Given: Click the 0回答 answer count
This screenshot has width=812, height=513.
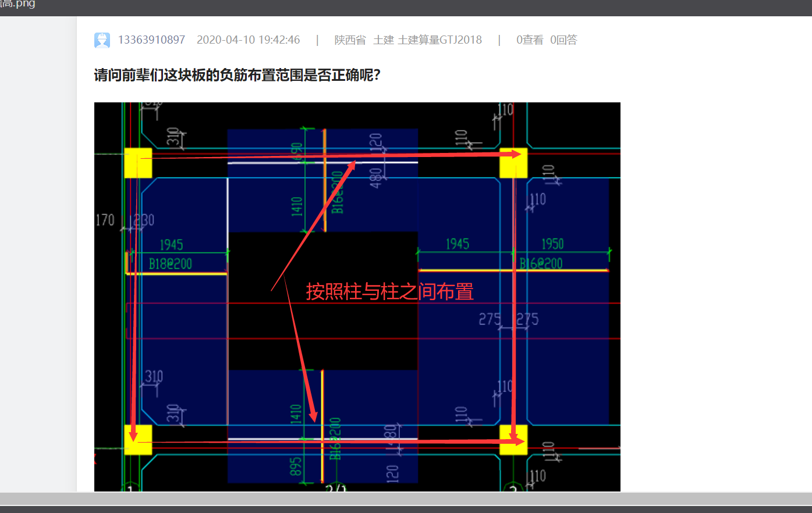Looking at the screenshot, I should pyautogui.click(x=563, y=40).
